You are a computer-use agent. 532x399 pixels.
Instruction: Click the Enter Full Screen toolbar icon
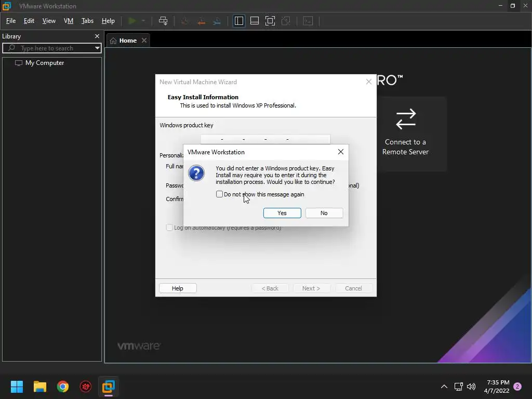[270, 21]
